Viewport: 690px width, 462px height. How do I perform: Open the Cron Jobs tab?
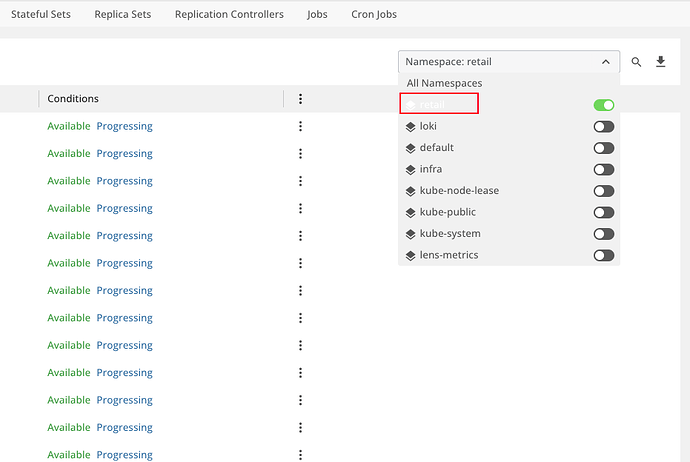pyautogui.click(x=374, y=15)
